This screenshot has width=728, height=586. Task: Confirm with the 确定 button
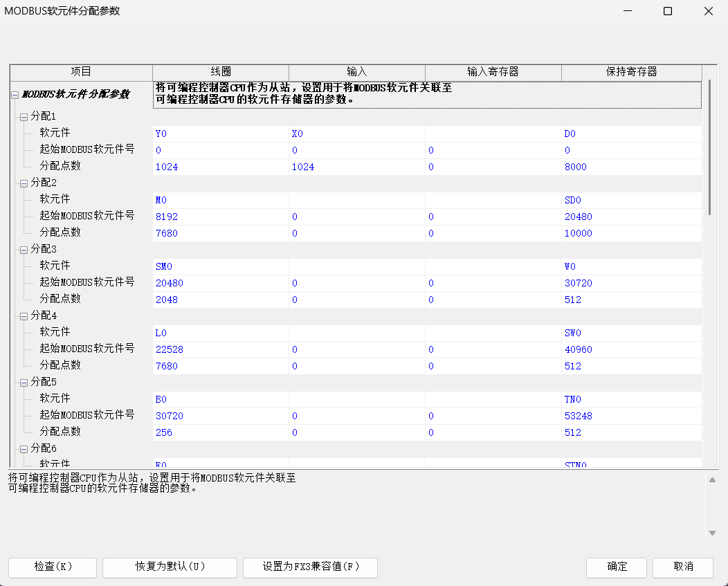617,567
